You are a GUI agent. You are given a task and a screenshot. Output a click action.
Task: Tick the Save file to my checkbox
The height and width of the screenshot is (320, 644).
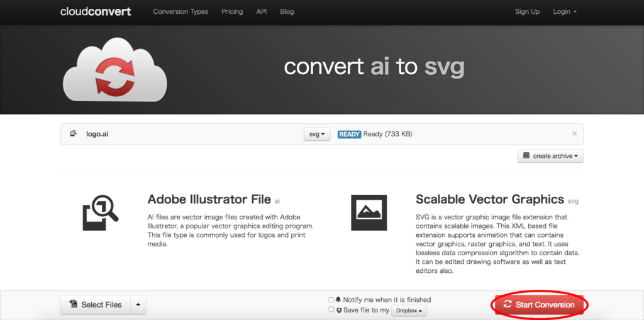pyautogui.click(x=331, y=310)
